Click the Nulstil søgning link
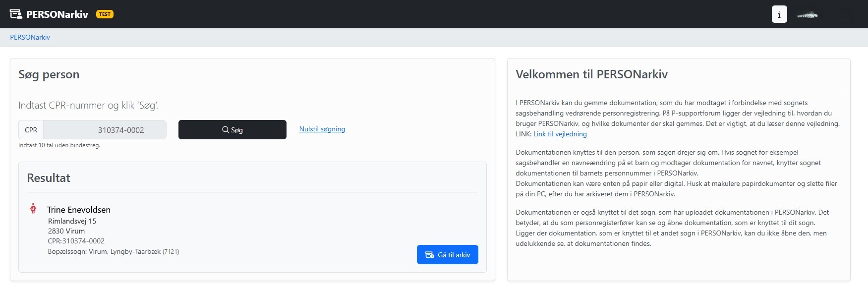Image resolution: width=868 pixels, height=291 pixels. pos(322,129)
